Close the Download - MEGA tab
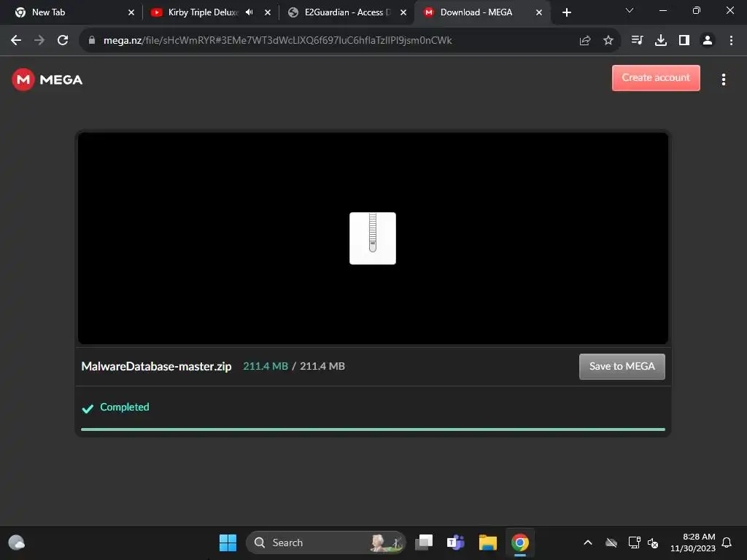The image size is (747, 560). 539,12
